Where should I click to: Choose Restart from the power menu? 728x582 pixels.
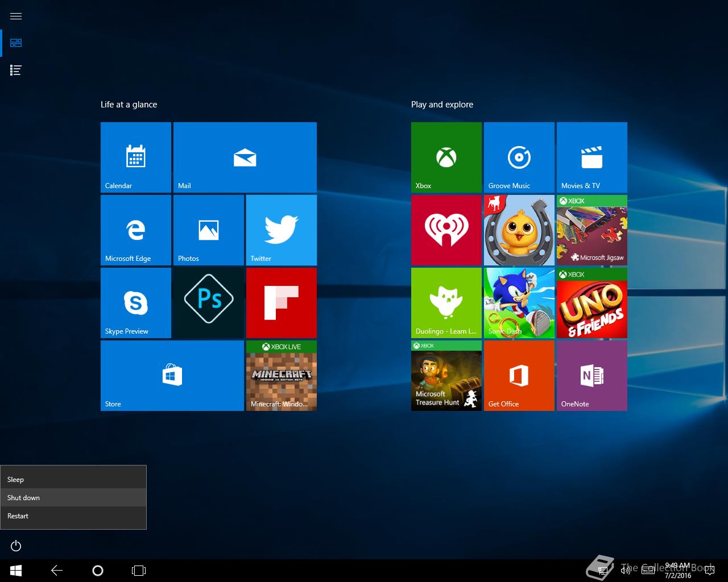73,516
